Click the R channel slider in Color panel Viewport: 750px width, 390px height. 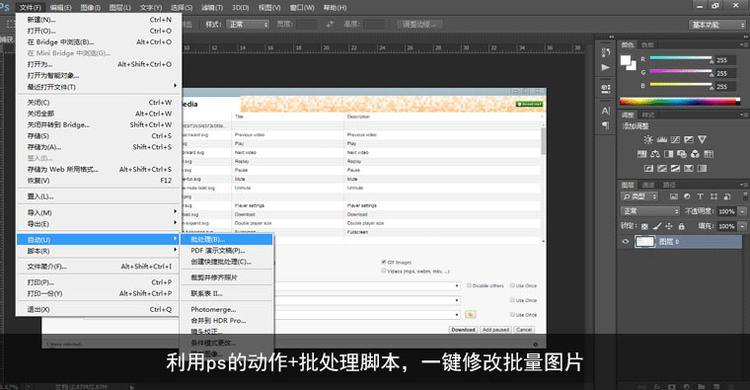(x=681, y=58)
